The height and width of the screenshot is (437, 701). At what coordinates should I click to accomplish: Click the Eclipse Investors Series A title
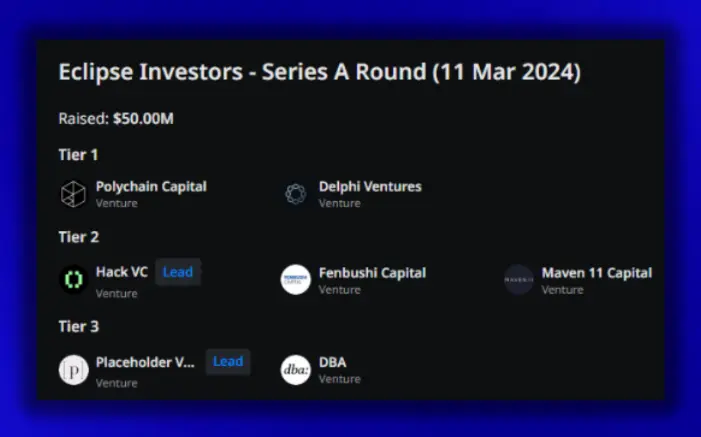coord(319,73)
